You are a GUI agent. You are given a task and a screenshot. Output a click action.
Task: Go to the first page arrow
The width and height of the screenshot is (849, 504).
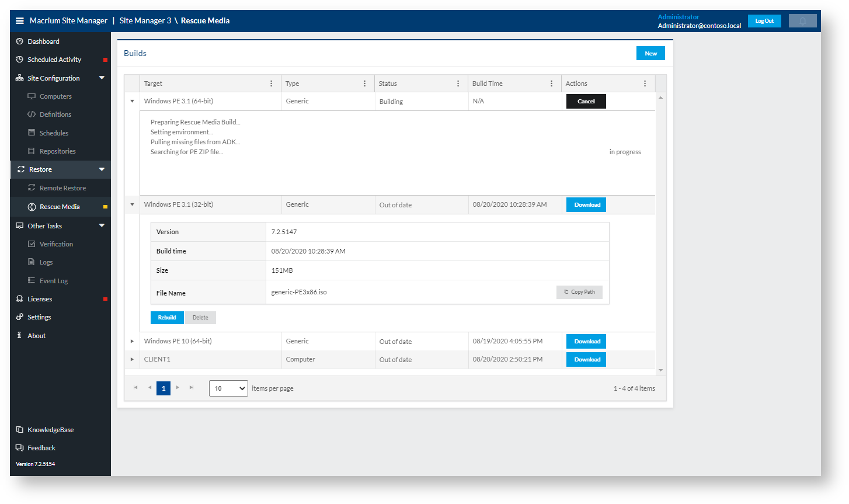135,388
